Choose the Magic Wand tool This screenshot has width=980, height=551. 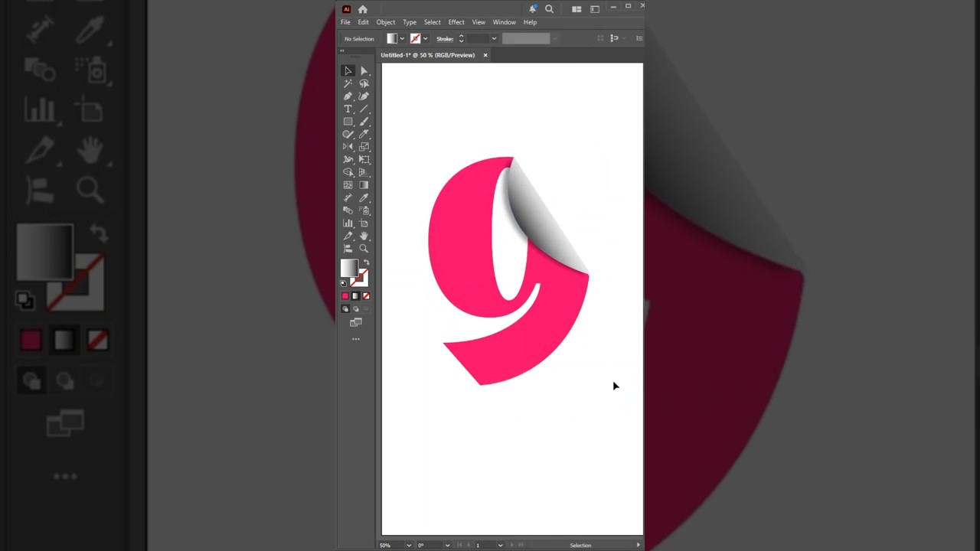pos(348,83)
